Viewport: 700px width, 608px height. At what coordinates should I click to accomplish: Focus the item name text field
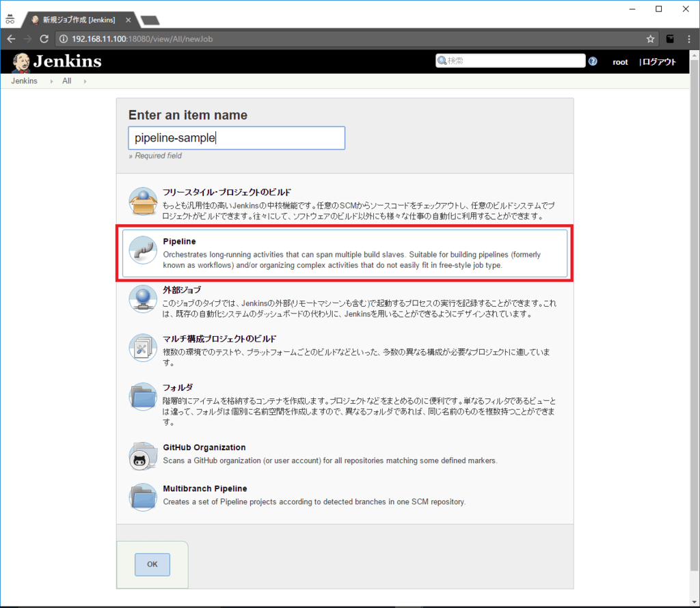pos(237,138)
